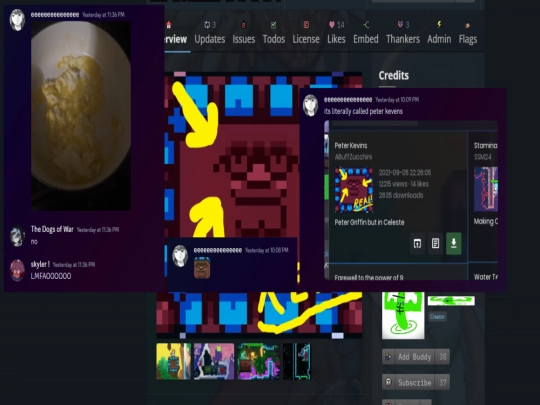Open the Updates tab
Viewport: 540px width, 405px height.
tap(209, 33)
